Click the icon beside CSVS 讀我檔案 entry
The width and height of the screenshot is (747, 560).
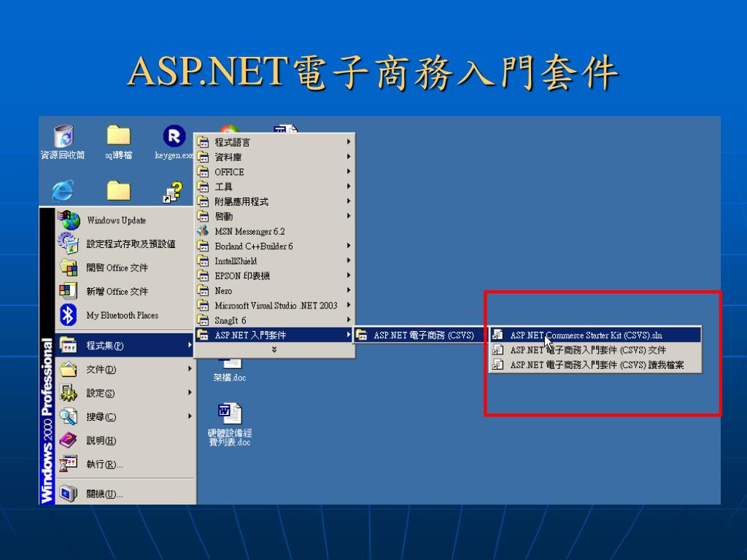(x=498, y=365)
